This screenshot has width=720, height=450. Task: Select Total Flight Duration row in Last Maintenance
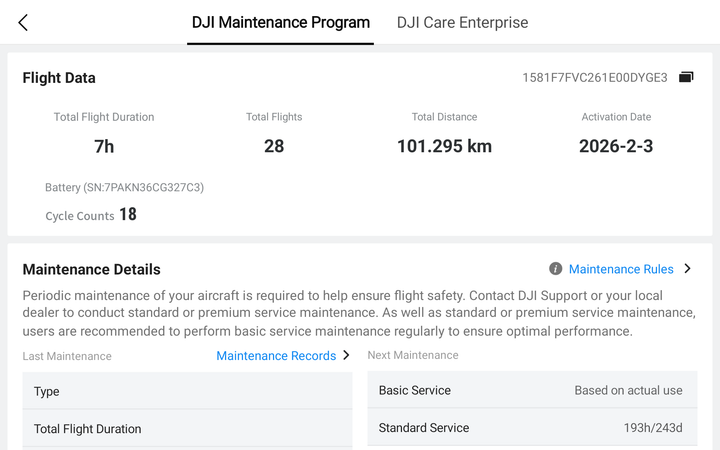coord(187,428)
